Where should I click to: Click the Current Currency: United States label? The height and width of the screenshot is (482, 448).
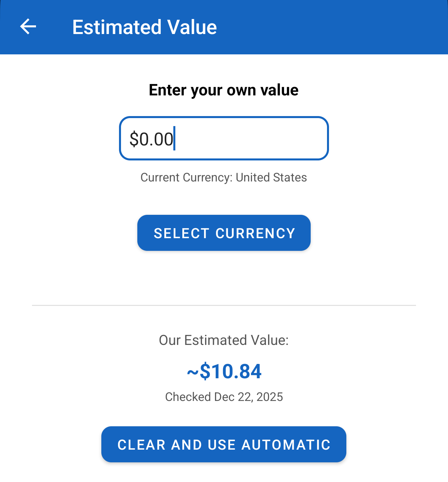(x=224, y=177)
